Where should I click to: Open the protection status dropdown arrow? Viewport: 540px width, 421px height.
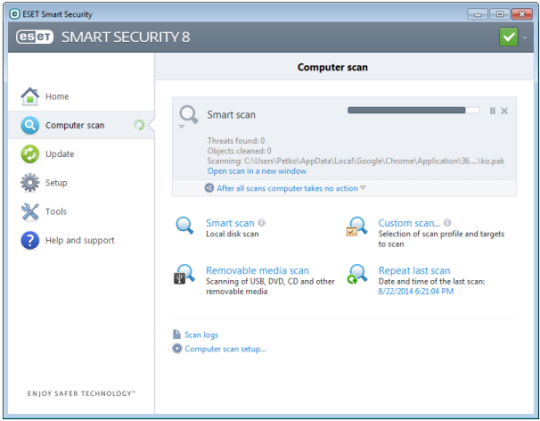pos(525,37)
